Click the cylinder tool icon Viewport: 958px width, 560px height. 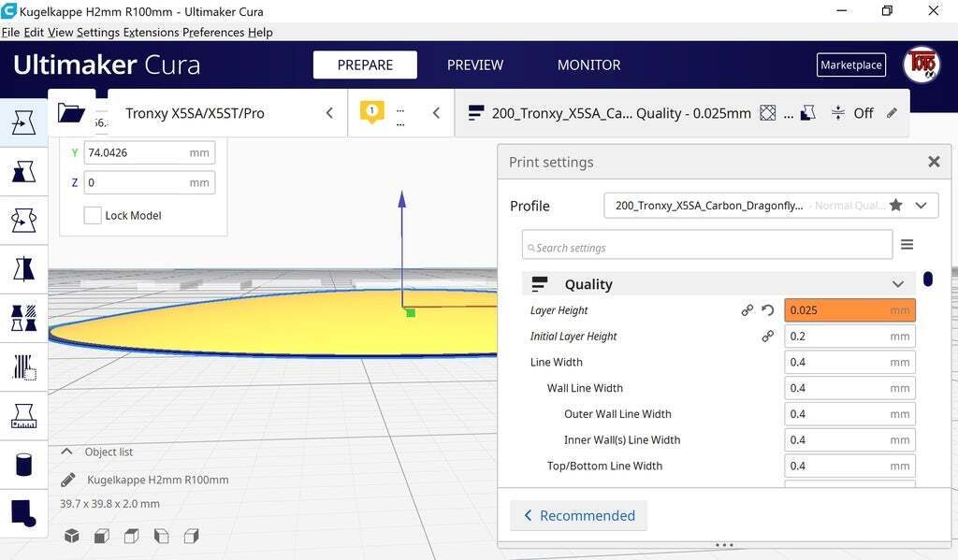pos(23,465)
